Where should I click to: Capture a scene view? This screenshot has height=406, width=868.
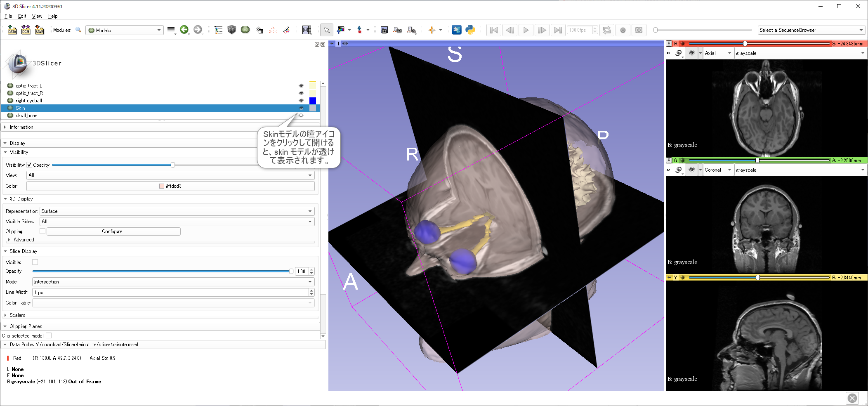click(398, 30)
